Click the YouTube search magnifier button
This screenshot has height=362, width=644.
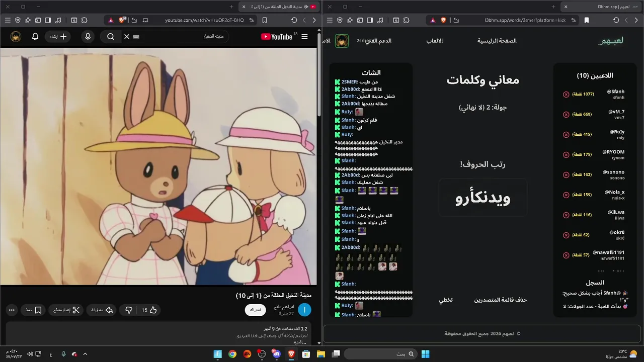(111, 37)
